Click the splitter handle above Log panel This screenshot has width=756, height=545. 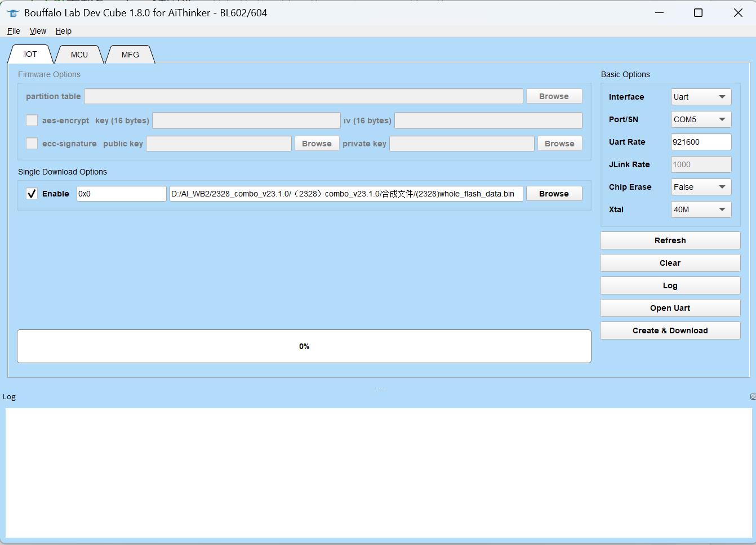tap(380, 388)
